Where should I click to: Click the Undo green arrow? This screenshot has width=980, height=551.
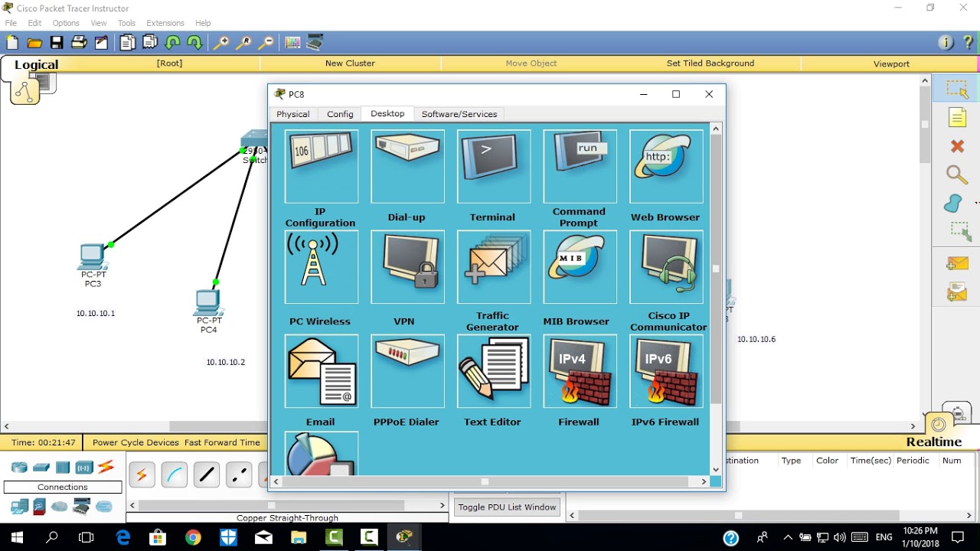[x=173, y=43]
